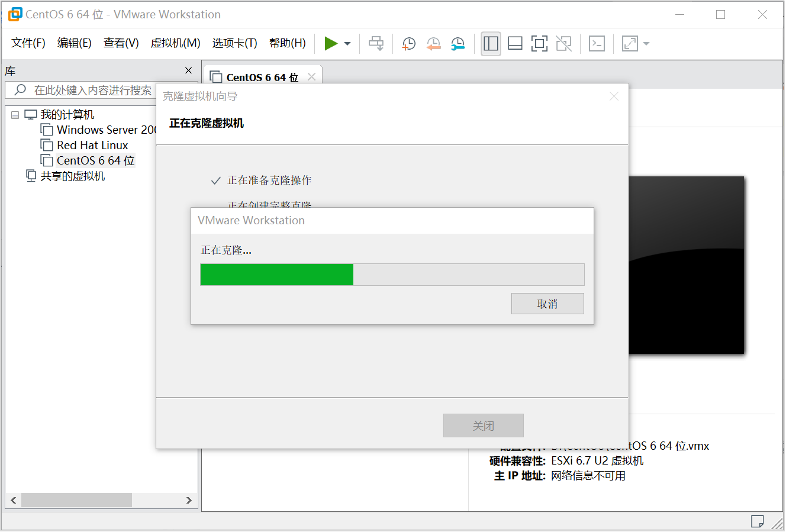This screenshot has width=786, height=532.
Task: Toggle the library sidebar view icon
Action: (491, 43)
